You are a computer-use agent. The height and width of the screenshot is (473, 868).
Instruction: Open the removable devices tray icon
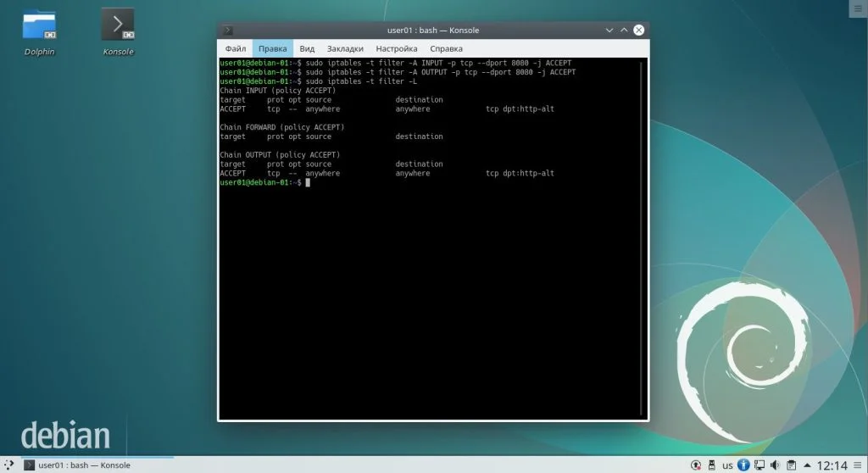[x=712, y=465]
